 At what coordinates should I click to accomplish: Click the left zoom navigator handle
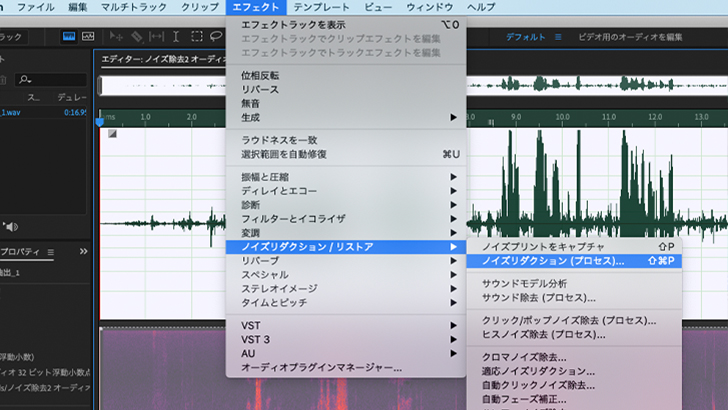click(x=99, y=86)
